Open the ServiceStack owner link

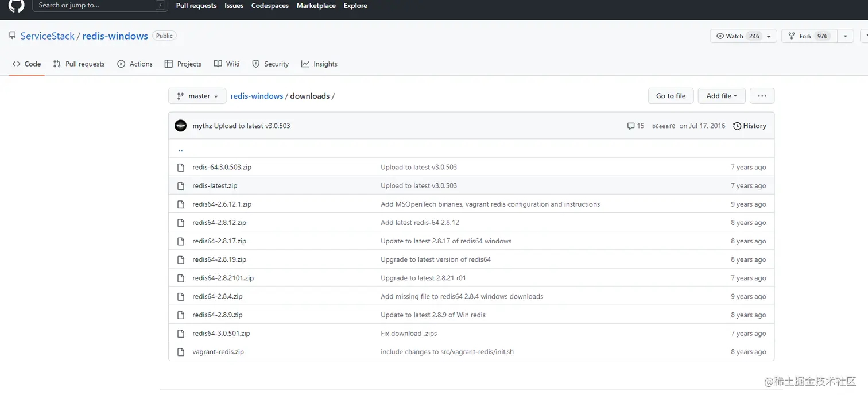coord(48,36)
